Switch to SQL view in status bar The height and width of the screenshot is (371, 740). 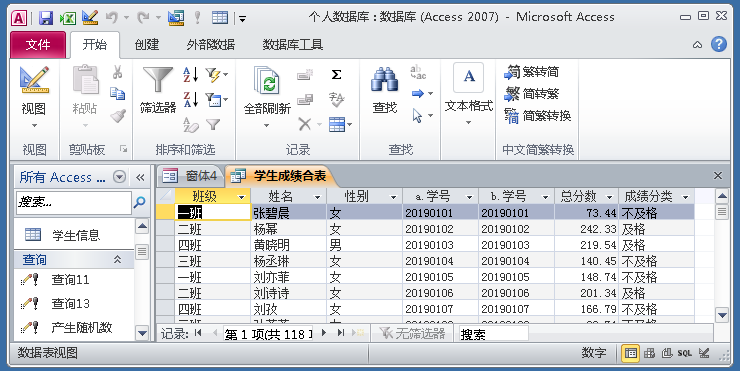click(685, 353)
